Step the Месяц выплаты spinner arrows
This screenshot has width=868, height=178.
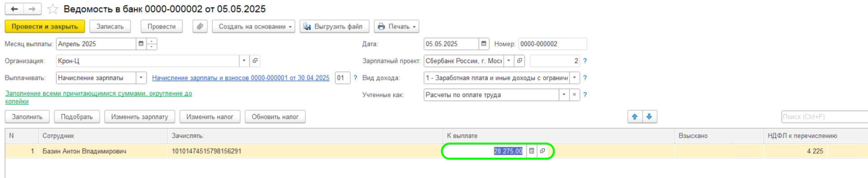(x=152, y=44)
